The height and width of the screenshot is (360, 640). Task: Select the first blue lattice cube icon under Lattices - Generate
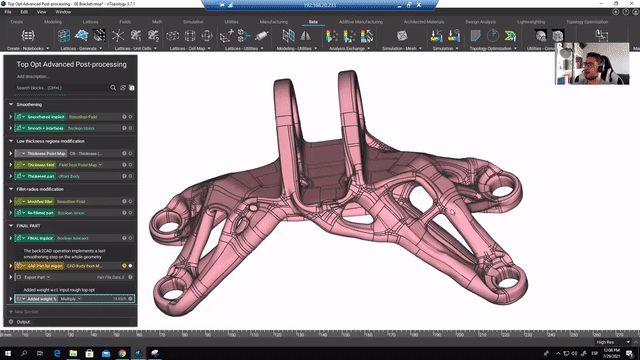coord(64,36)
